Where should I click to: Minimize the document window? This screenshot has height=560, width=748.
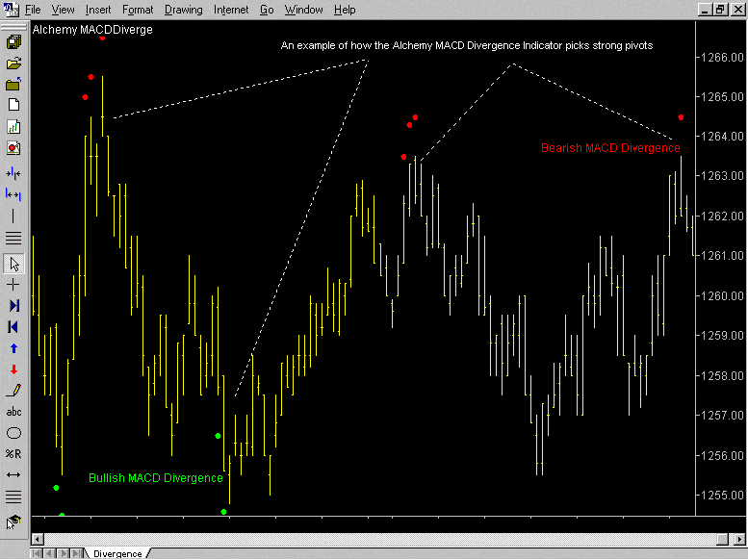point(705,9)
